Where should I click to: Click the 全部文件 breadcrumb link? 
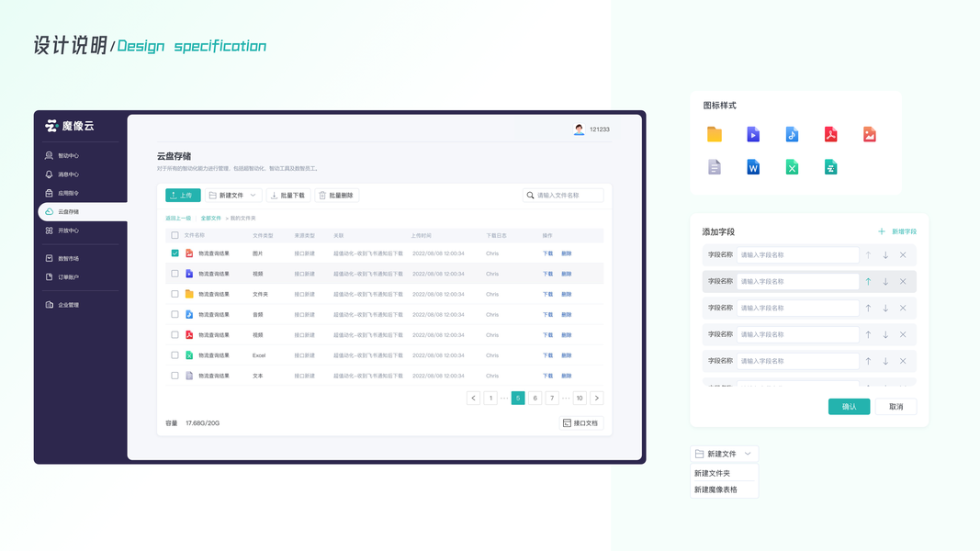point(210,218)
